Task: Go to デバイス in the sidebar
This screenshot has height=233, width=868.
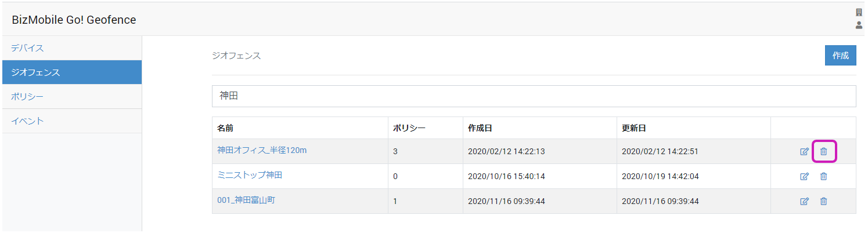Action: coord(27,48)
